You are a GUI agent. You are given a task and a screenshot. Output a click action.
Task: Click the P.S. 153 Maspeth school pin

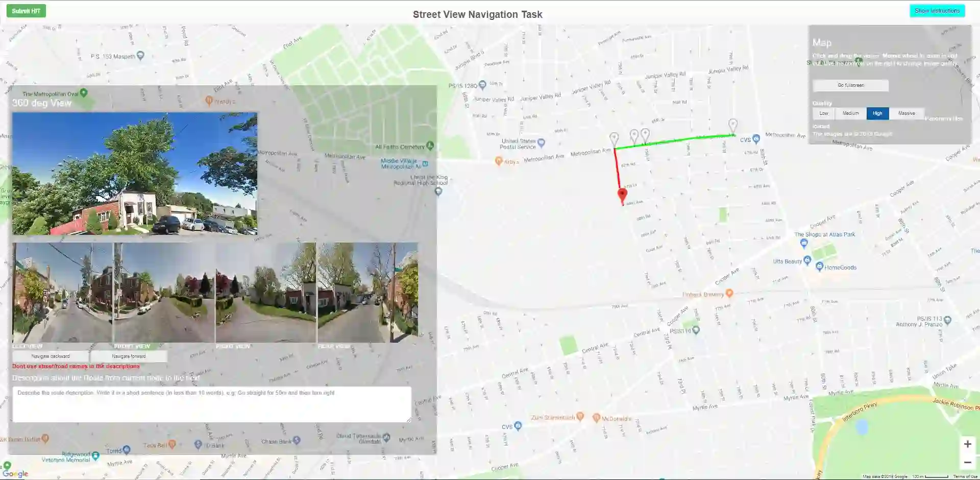pyautogui.click(x=140, y=56)
